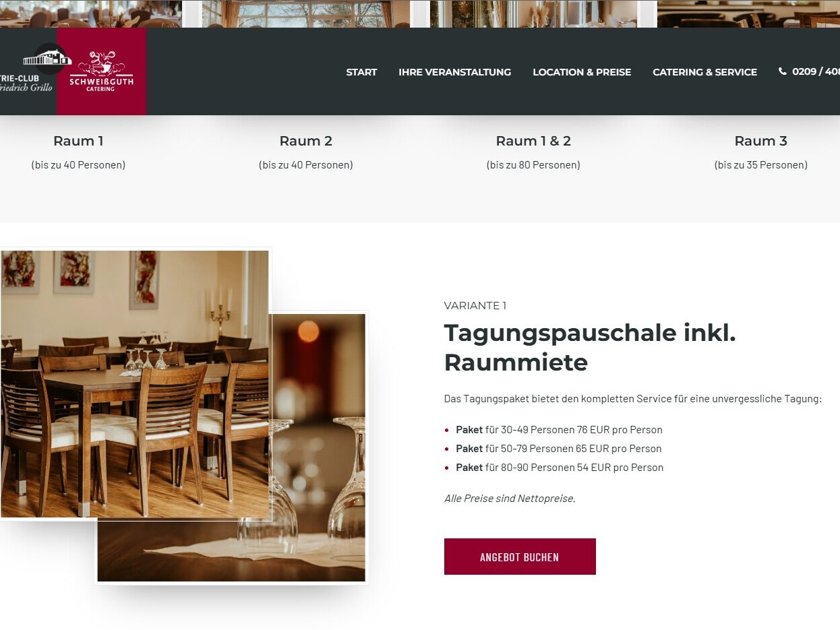Screen dimensions: 840x630
Task: Open CATERING & SERVICE menu
Action: tap(704, 72)
